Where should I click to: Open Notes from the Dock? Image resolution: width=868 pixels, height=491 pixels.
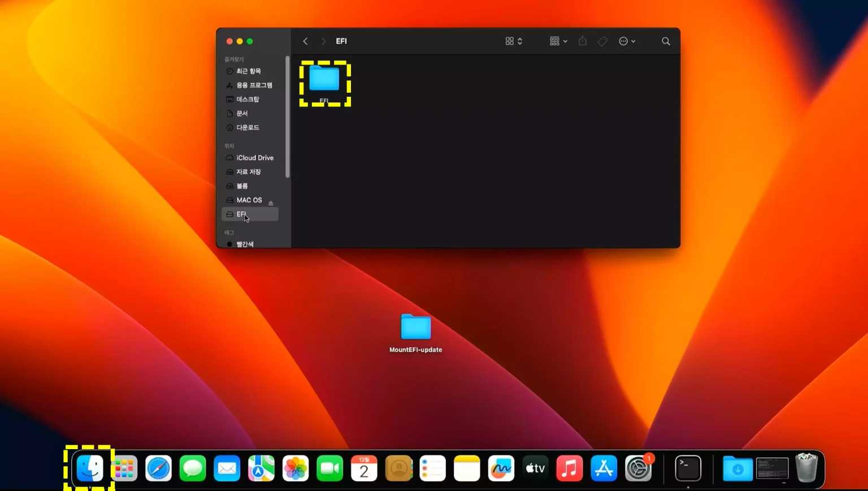[x=467, y=468]
